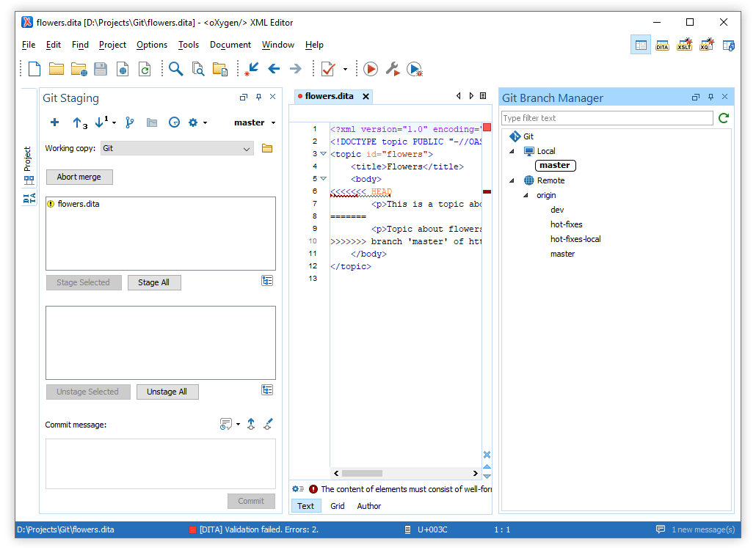
Task: Click the editor horizontal scrollbar thumb
Action: click(362, 474)
